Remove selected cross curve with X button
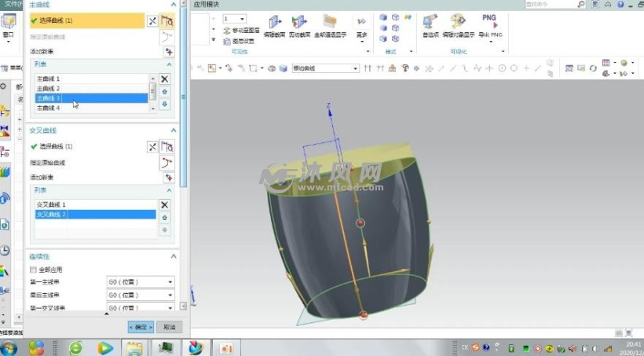 click(x=164, y=204)
